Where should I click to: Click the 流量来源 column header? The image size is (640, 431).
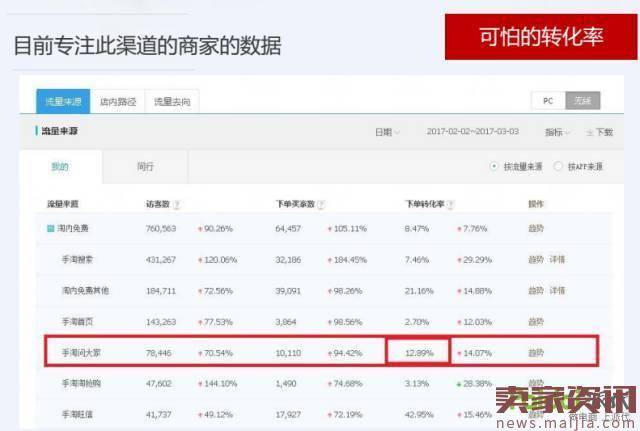[63, 204]
